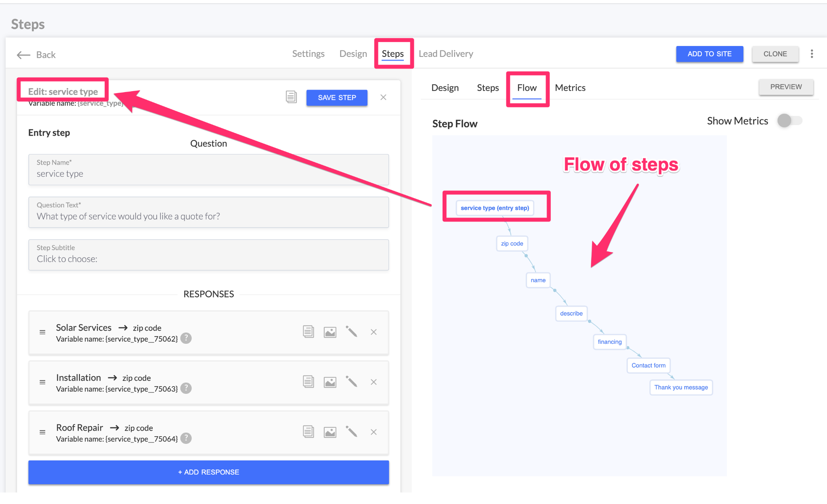Click image icon for Roof Repair response
This screenshot has height=504, width=827.
tap(330, 432)
